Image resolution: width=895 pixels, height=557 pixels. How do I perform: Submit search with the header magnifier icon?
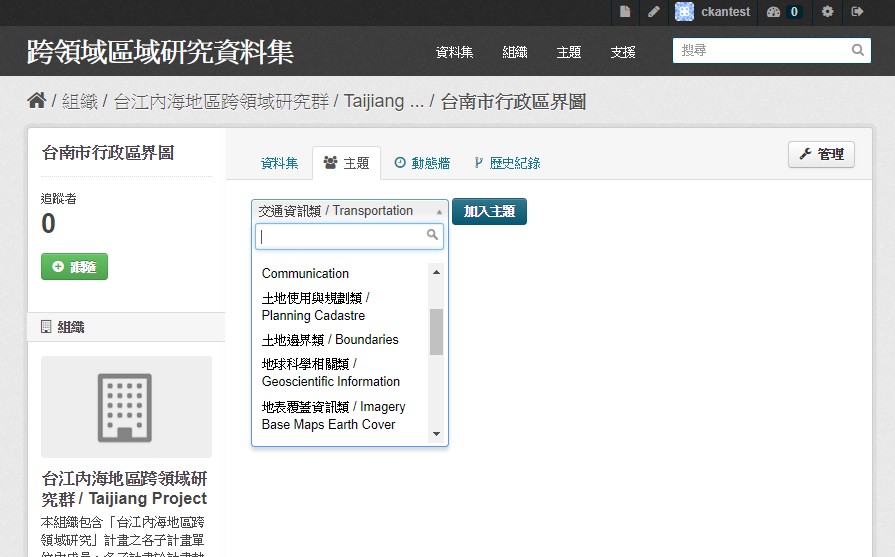[x=857, y=50]
